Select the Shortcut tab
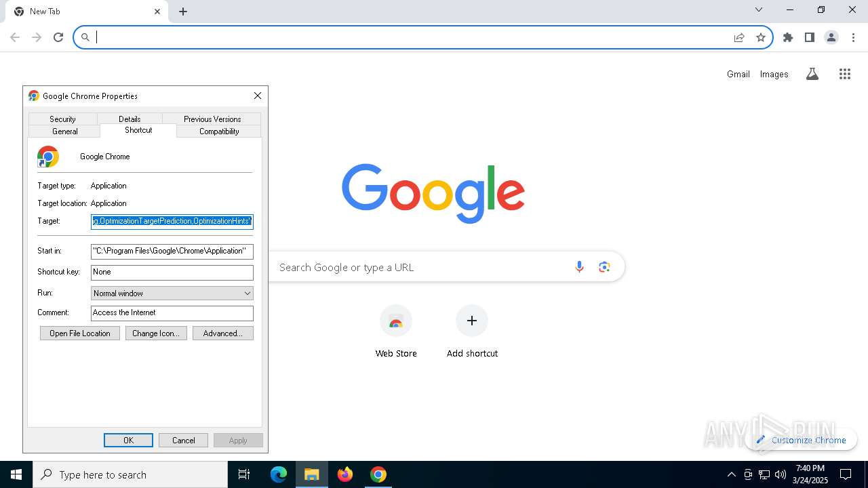 (x=138, y=130)
